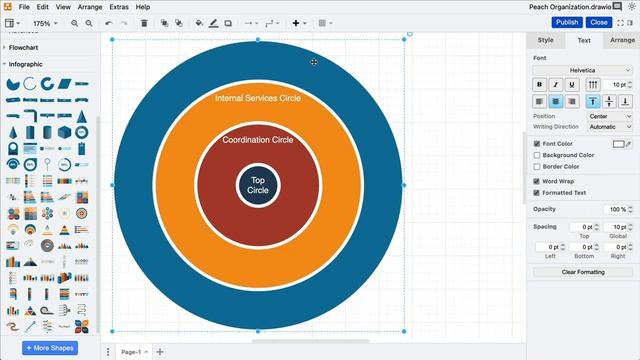Click the To Back icon
The height and width of the screenshot is (360, 640).
coord(179,23)
